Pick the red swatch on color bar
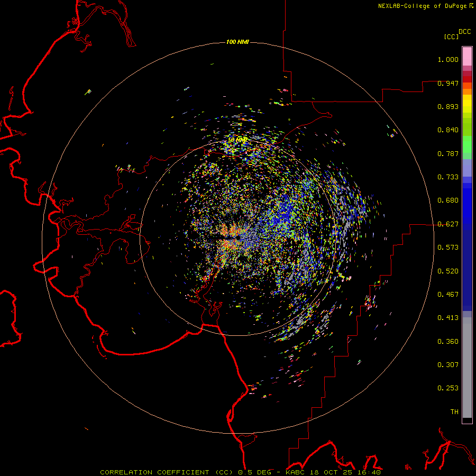This screenshot has height=476, width=476. [467, 79]
